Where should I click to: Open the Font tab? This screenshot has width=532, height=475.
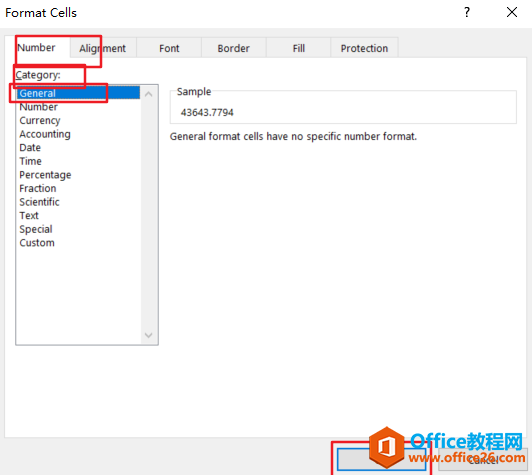169,49
